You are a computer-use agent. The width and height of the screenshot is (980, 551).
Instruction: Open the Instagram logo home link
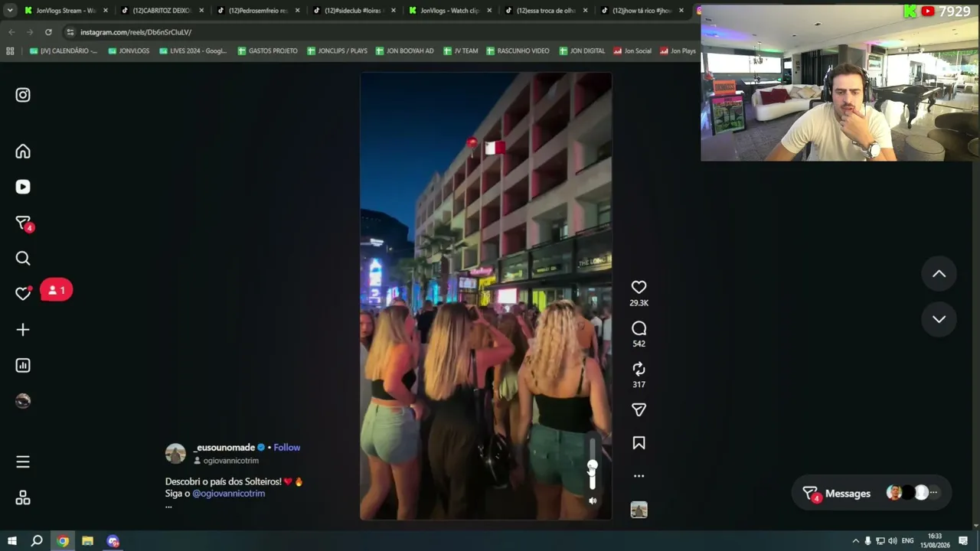pyautogui.click(x=23, y=95)
